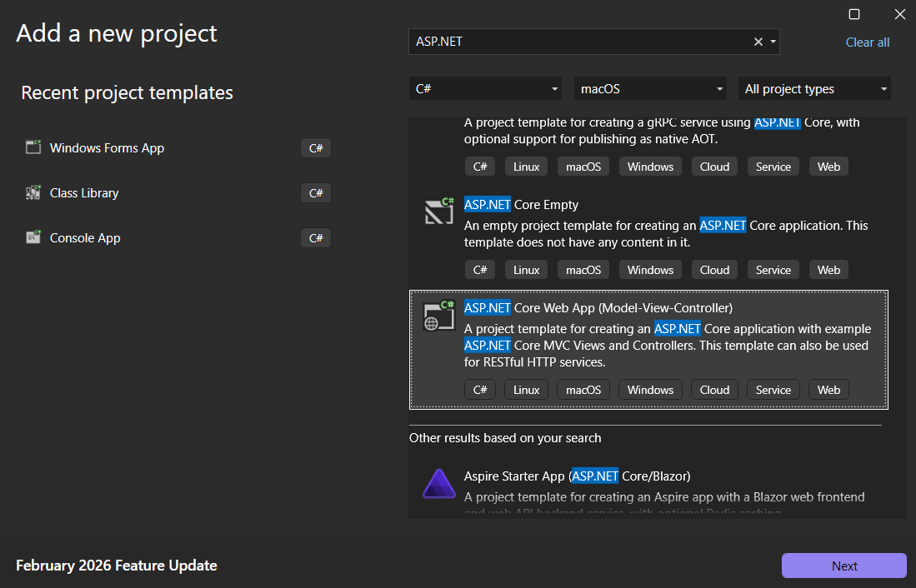Click inside the ASP.NET search field
This screenshot has height=588, width=916.
pyautogui.click(x=583, y=41)
